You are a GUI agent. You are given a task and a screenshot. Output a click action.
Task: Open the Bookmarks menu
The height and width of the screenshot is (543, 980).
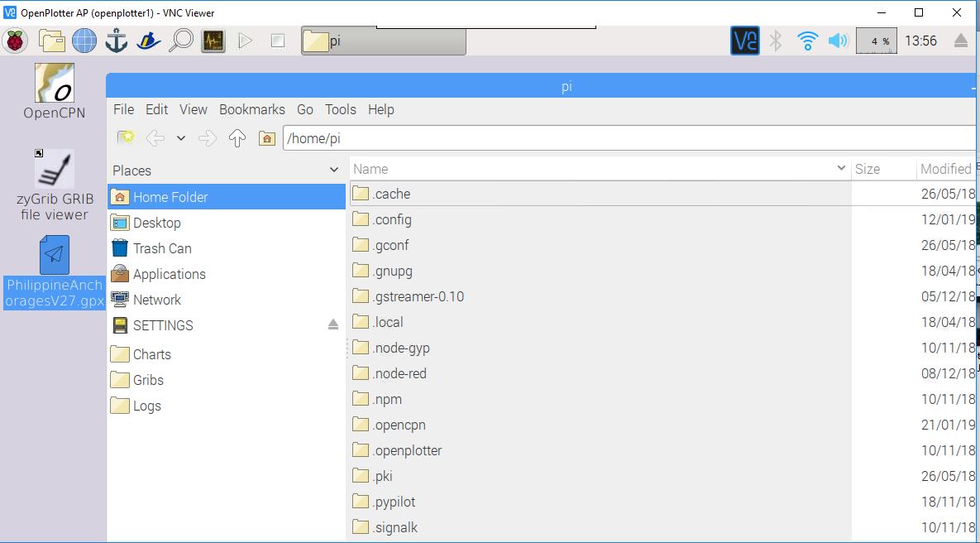[251, 109]
